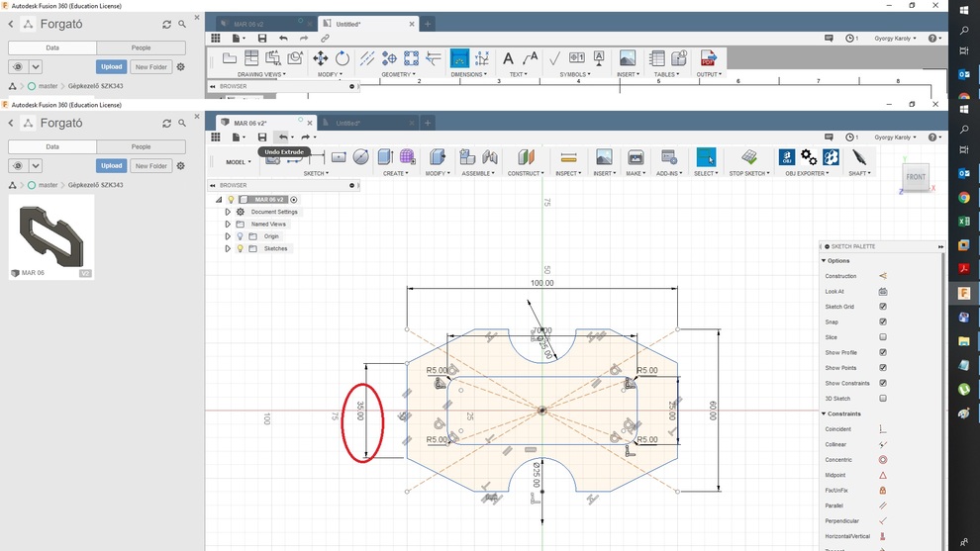Toggle the Sketch Grid checkbox
980x551 pixels.
click(x=883, y=307)
